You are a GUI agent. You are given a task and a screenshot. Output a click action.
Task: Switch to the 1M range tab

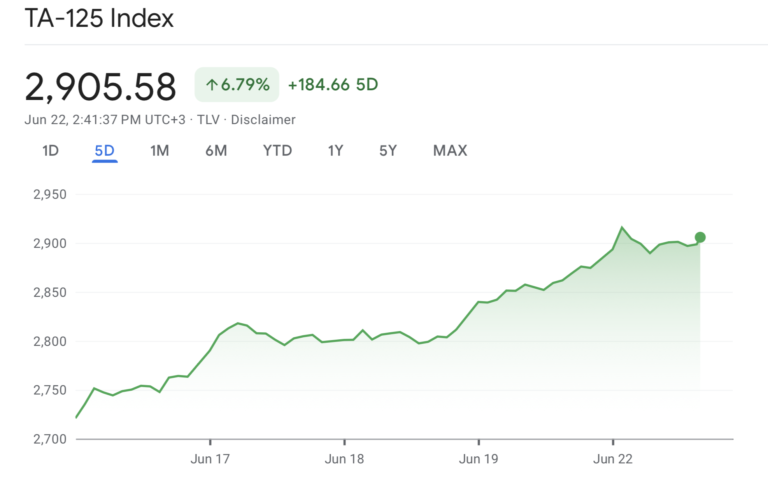click(160, 150)
